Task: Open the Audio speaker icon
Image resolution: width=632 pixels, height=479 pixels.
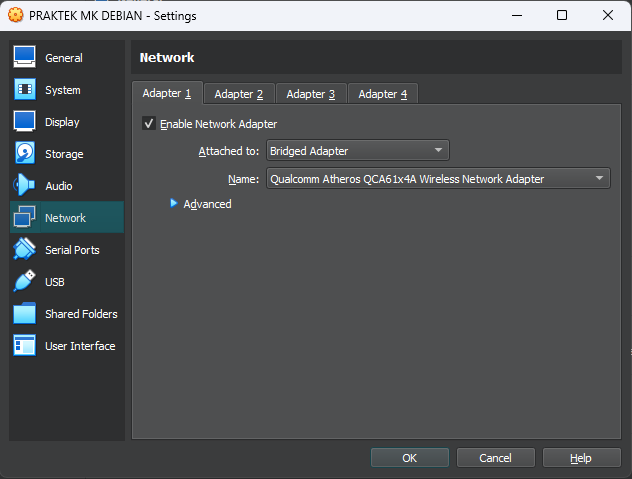Action: pyautogui.click(x=25, y=185)
